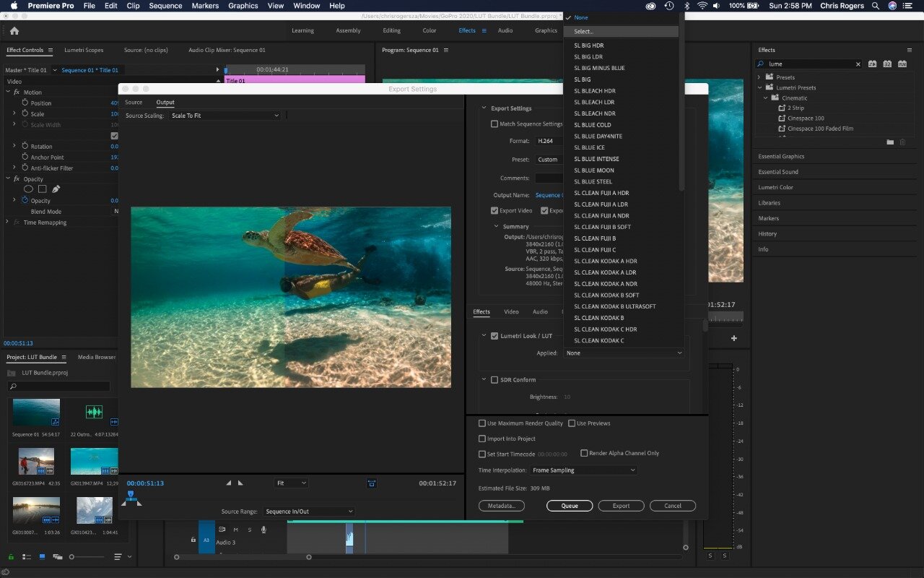Collapse the Export Settings section

click(484, 108)
